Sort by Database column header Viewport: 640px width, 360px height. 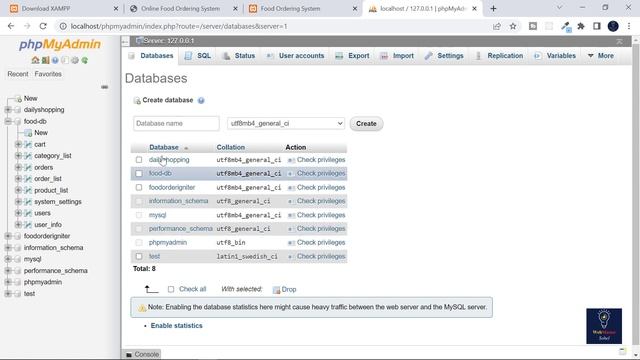coord(164,147)
